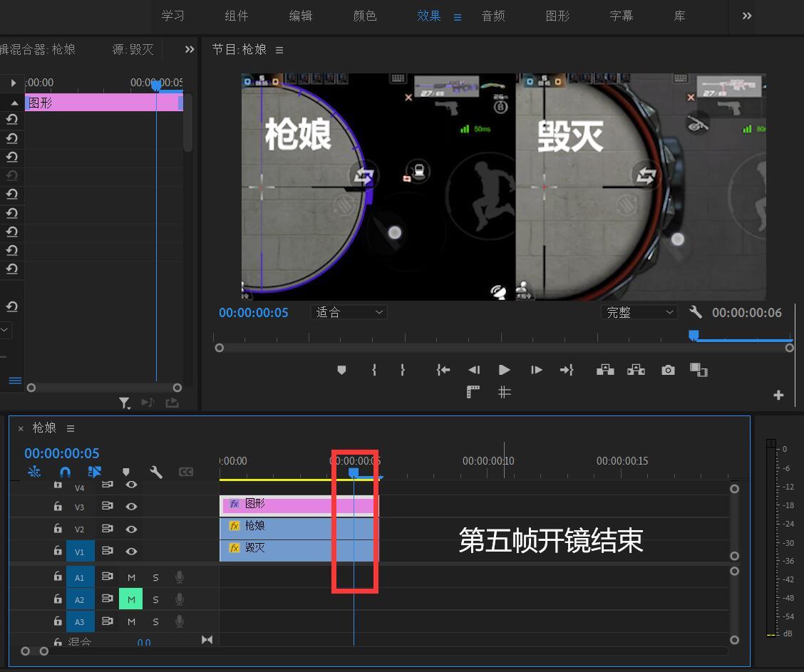Go to Out point
This screenshot has height=672, width=804.
coord(567,370)
